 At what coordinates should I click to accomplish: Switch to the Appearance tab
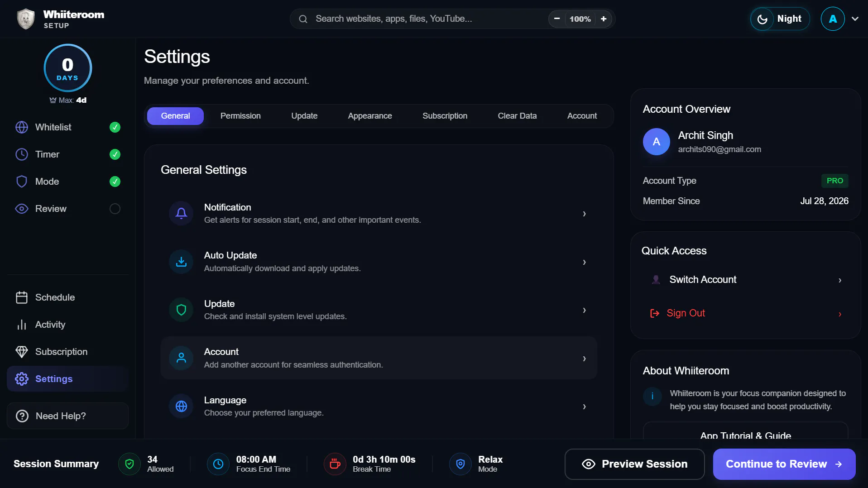click(370, 116)
